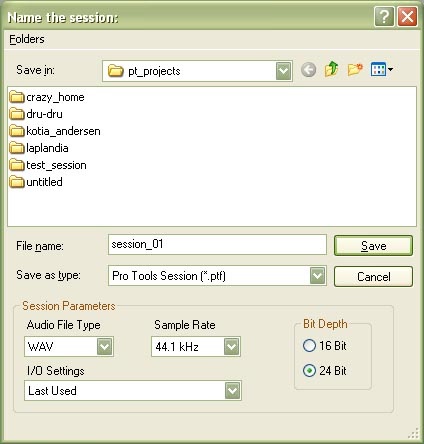Open the Folders menu
The width and height of the screenshot is (424, 444).
click(x=27, y=39)
